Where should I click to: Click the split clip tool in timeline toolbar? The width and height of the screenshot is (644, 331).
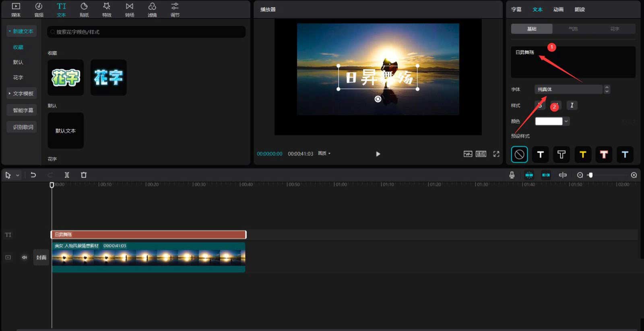pos(67,175)
